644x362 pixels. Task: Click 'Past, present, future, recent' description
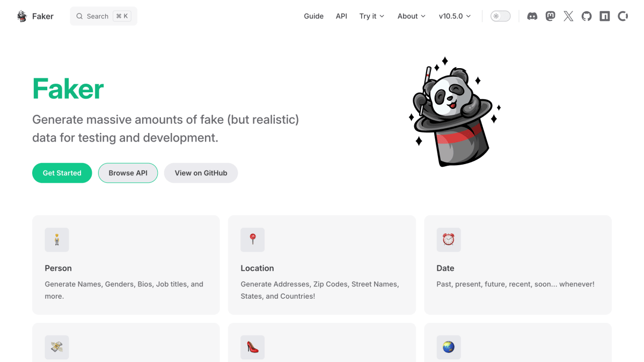click(x=516, y=284)
